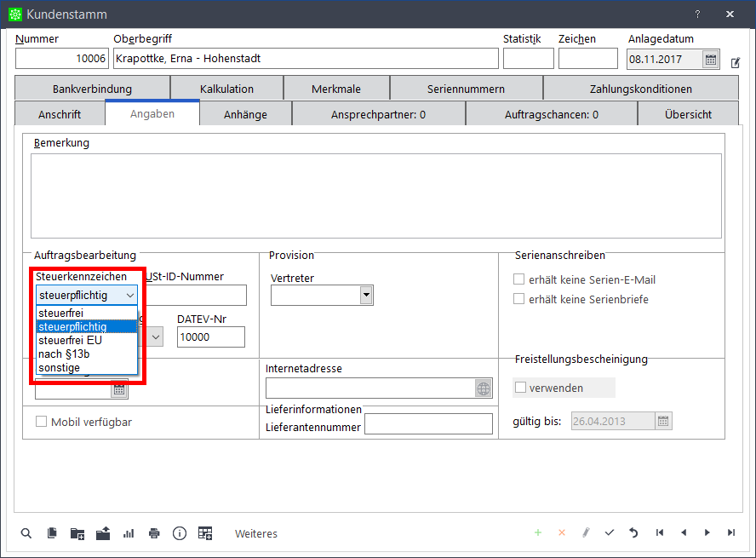Click the checkmark save icon
The height and width of the screenshot is (558, 756).
coord(610,533)
